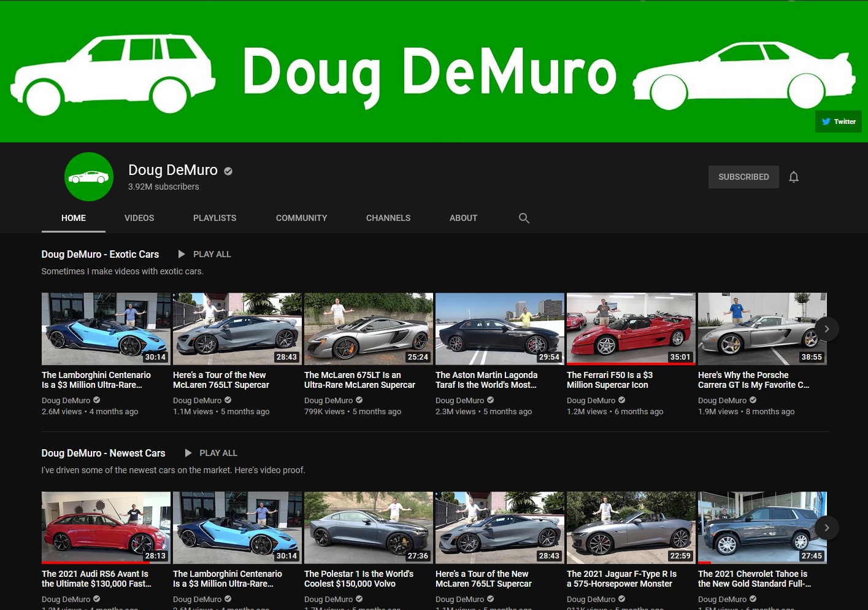Open the channel search magnifier icon

click(524, 218)
